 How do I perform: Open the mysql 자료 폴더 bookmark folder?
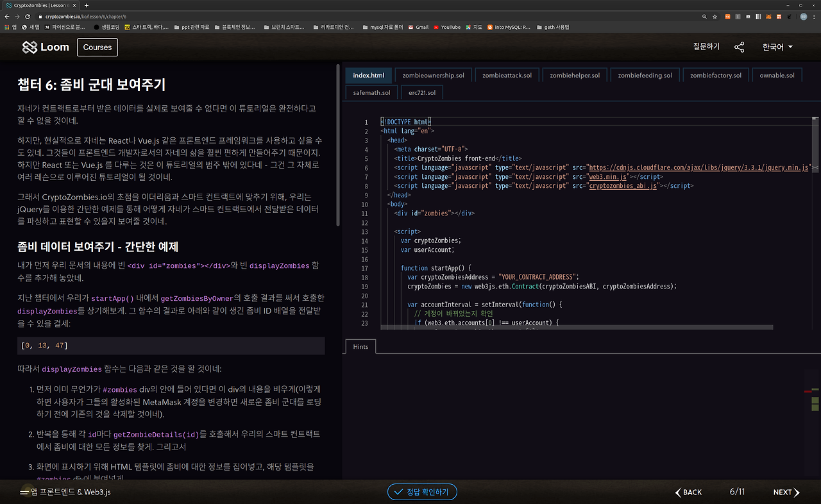pos(382,27)
